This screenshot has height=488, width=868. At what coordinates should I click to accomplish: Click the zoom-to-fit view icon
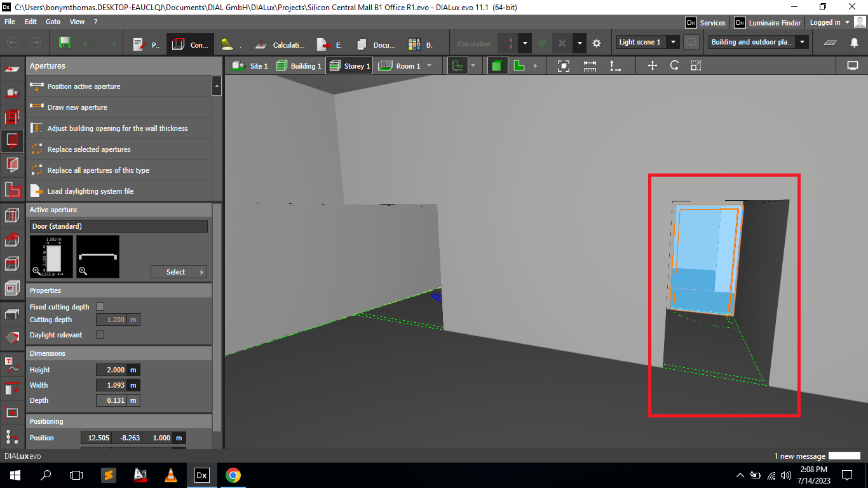click(563, 65)
